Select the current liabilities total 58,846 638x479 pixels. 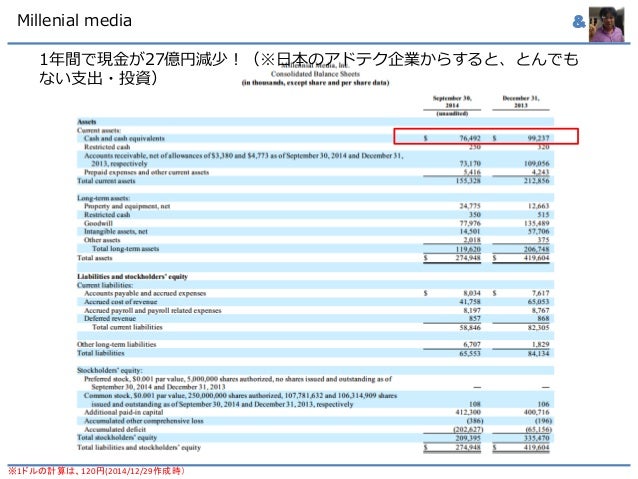click(x=470, y=328)
